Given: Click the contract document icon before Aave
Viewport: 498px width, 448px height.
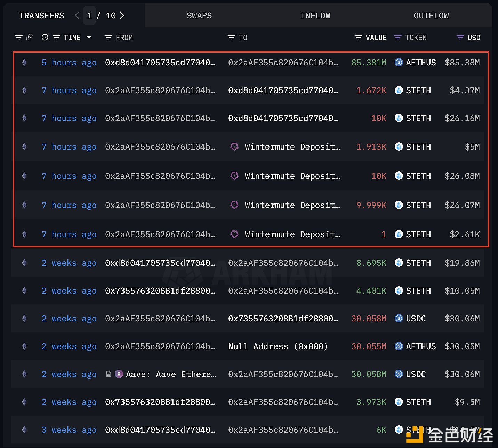Looking at the screenshot, I should [x=109, y=374].
